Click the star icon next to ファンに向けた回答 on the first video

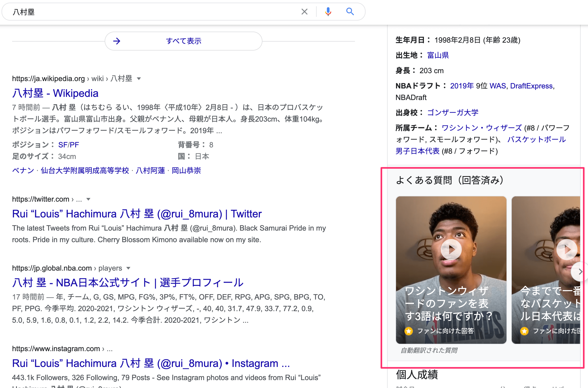coord(409,331)
